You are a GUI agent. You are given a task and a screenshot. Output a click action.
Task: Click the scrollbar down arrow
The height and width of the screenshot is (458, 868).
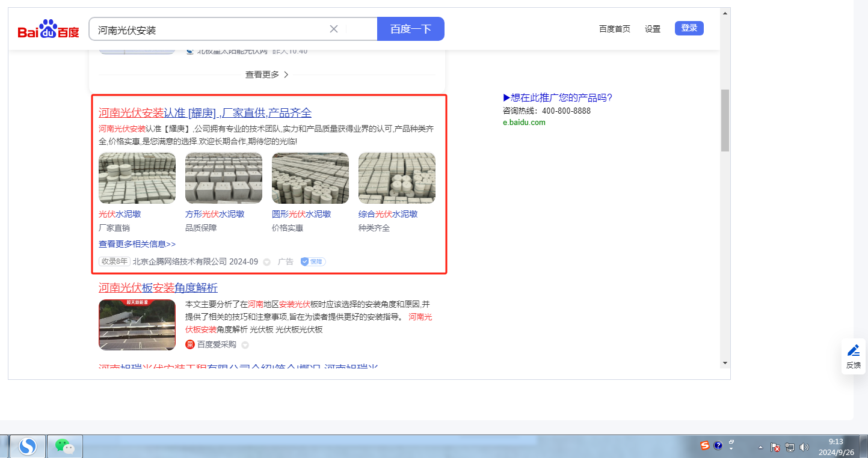click(725, 363)
